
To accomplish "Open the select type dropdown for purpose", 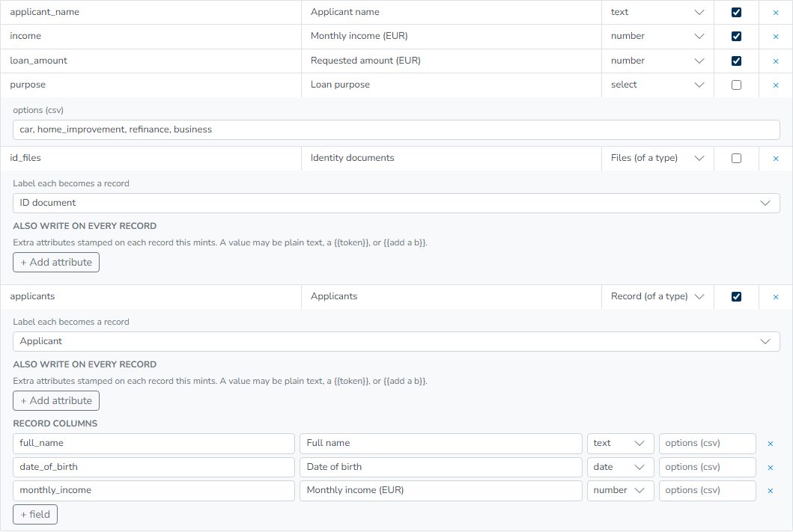I will click(x=657, y=85).
